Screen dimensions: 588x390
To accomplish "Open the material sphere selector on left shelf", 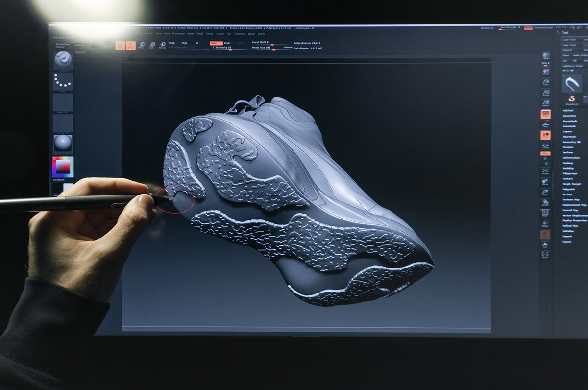I will click(x=62, y=143).
